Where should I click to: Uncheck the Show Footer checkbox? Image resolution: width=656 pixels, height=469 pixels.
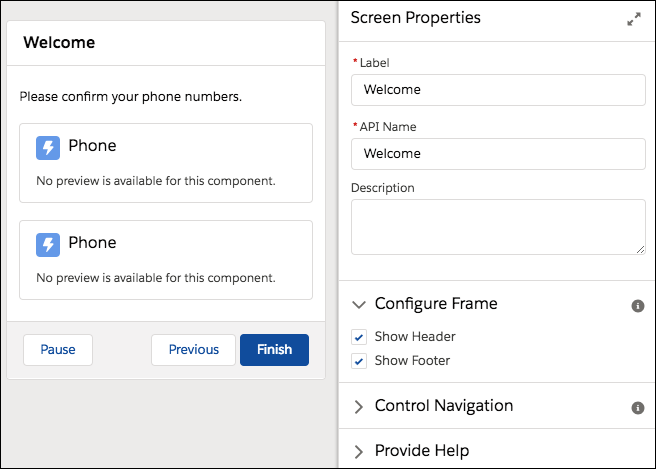[x=360, y=361]
